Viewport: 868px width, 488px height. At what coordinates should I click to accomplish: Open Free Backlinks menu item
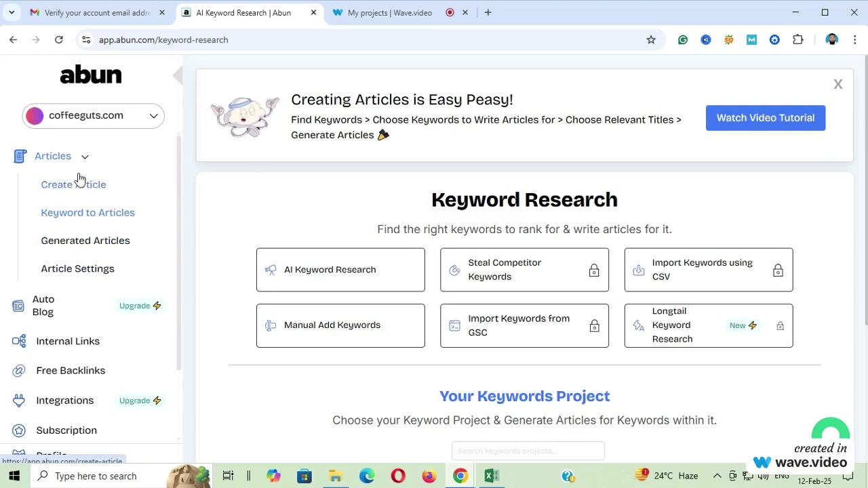71,370
